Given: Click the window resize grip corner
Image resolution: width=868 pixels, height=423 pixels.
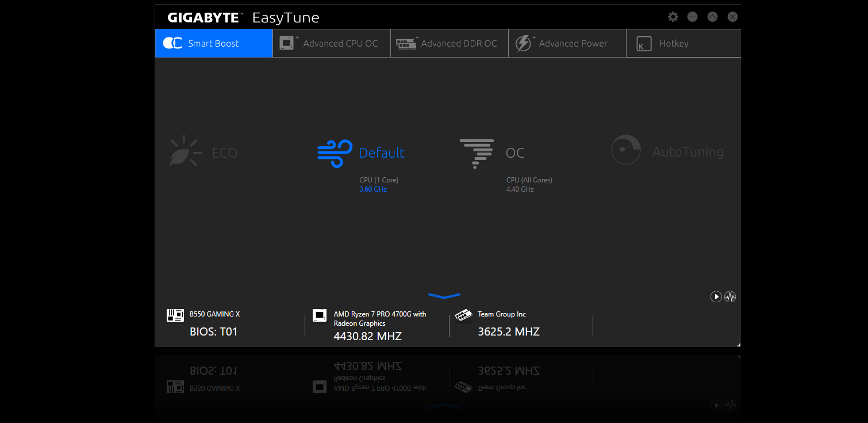Looking at the screenshot, I should (738, 345).
